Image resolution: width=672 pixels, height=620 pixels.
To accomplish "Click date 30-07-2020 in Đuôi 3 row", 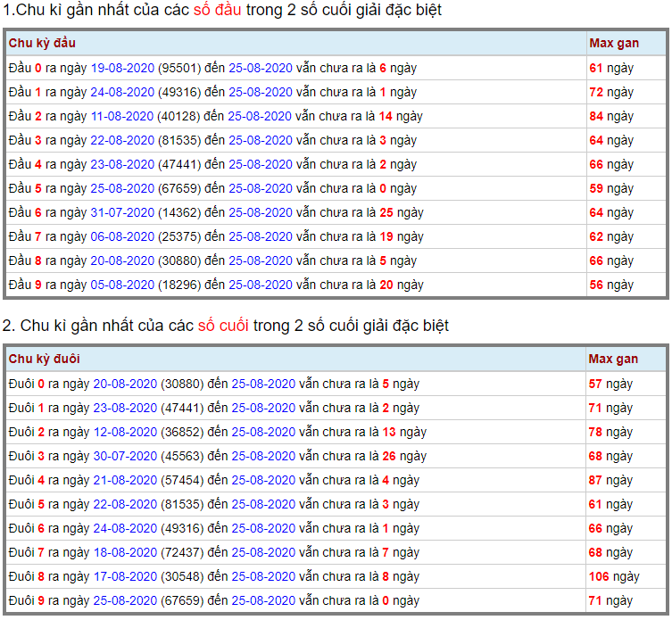I will click(125, 456).
